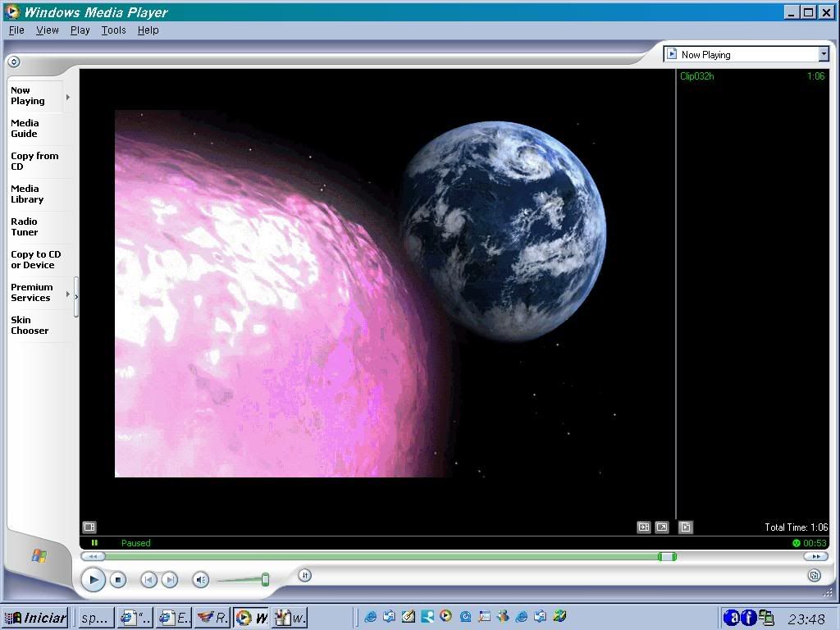Open the Now Playing playlist dropdown
This screenshot has width=840, height=630.
(x=824, y=54)
